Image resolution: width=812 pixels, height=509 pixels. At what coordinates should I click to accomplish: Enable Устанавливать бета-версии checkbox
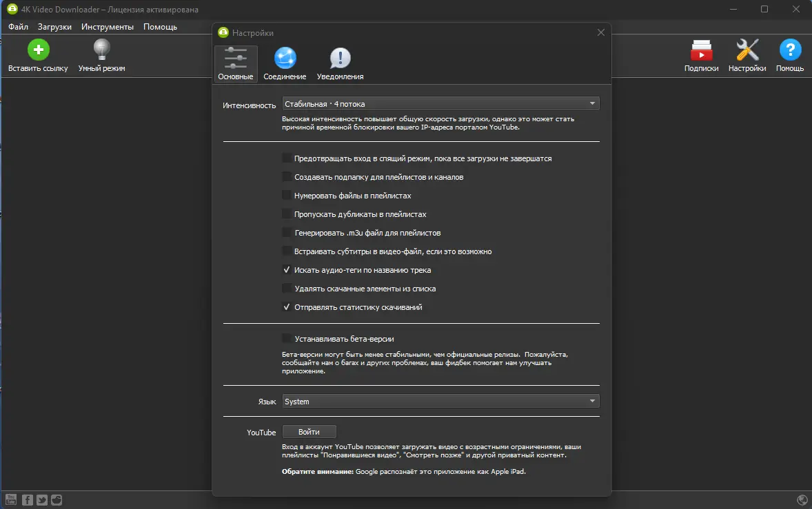tap(286, 339)
